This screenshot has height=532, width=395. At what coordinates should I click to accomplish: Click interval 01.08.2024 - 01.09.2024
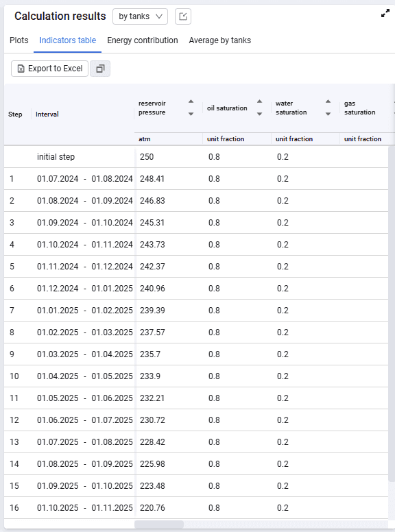[85, 201]
